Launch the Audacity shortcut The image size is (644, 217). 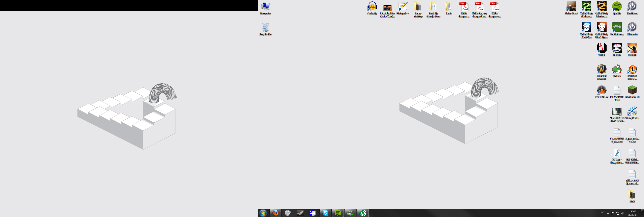[x=372, y=8]
